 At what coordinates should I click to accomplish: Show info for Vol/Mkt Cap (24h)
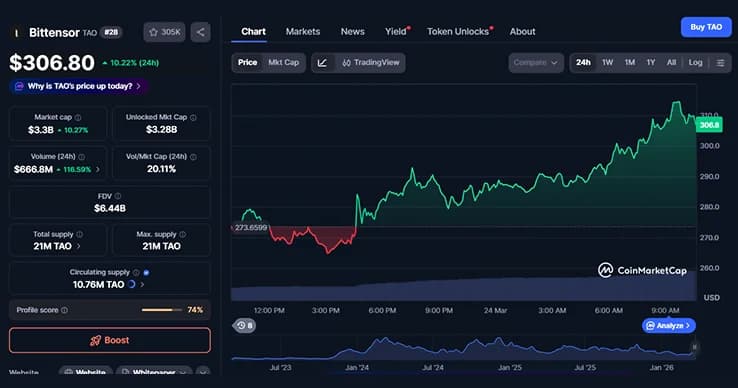pyautogui.click(x=193, y=157)
